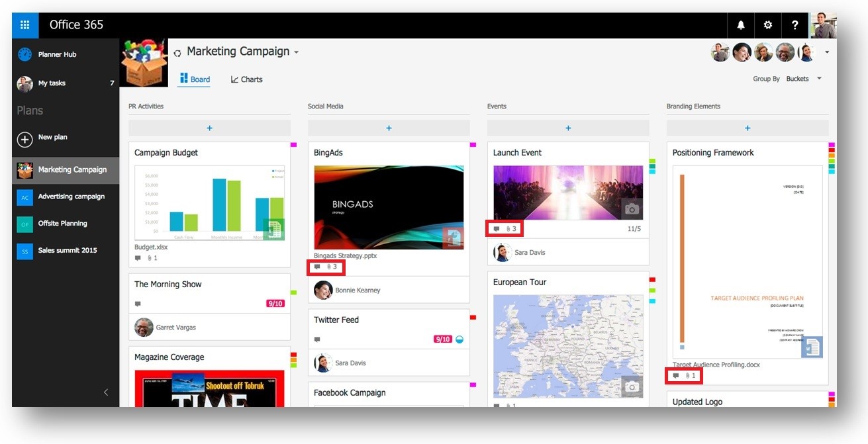
Task: Click the magenta label on the Campaign Budget card
Action: [293, 145]
